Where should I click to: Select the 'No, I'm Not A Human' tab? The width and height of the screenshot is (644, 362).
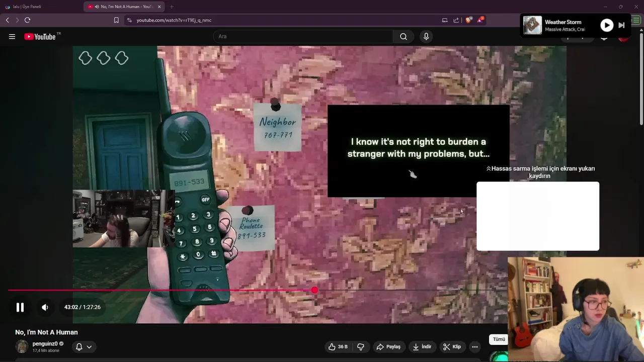click(123, 7)
